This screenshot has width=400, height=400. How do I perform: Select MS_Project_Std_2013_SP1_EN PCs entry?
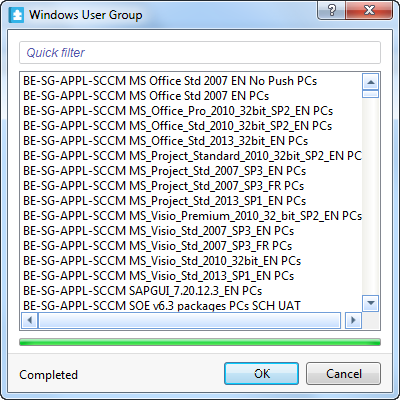pos(191,201)
